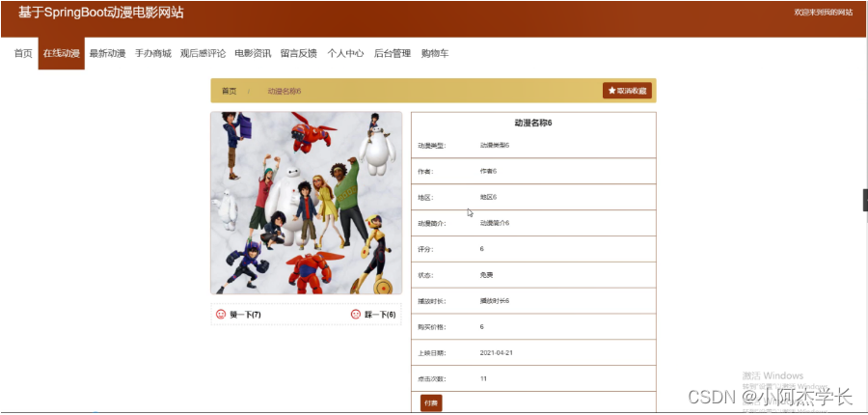Image resolution: width=868 pixels, height=415 pixels.
Task: Open the 手办商城 nav item
Action: point(153,53)
